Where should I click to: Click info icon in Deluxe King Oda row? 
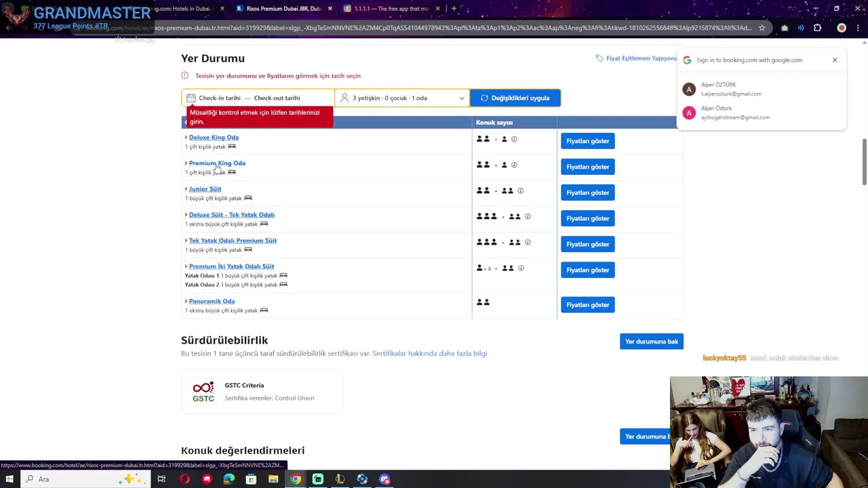(x=514, y=139)
